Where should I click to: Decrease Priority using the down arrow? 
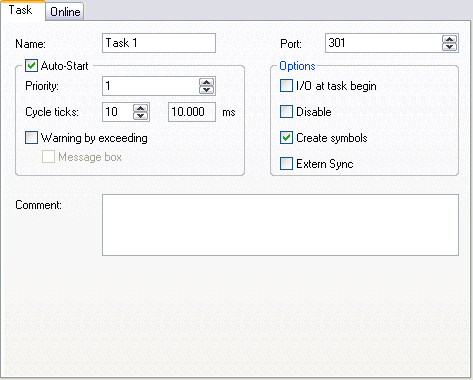[x=207, y=90]
